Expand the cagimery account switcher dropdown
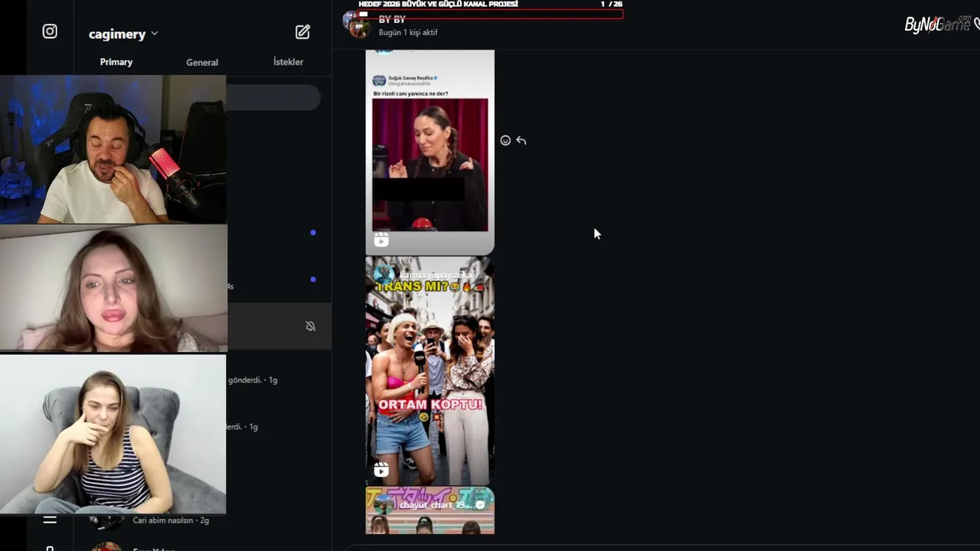Screen dimensions: 980x551 click(123, 34)
